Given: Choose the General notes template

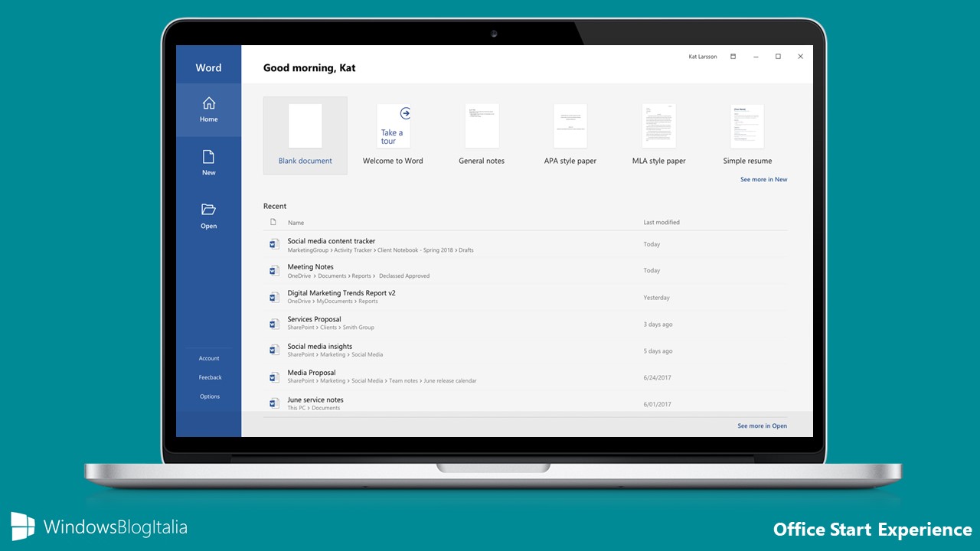Looking at the screenshot, I should click(482, 135).
